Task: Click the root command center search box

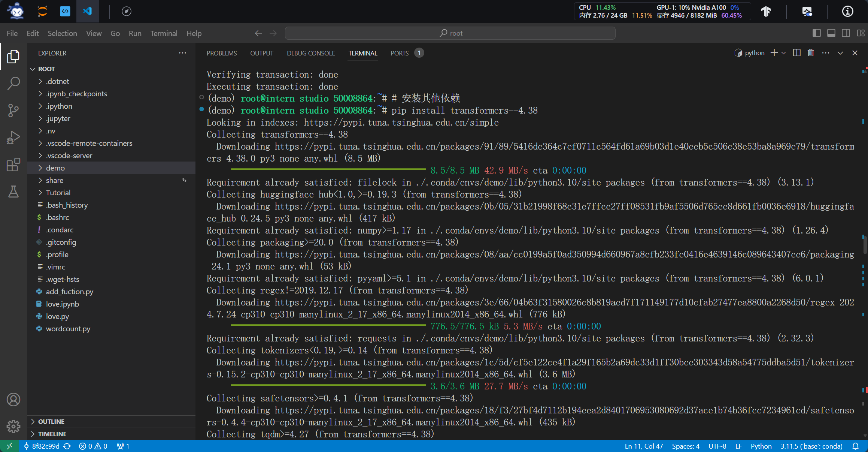Action: [x=450, y=33]
